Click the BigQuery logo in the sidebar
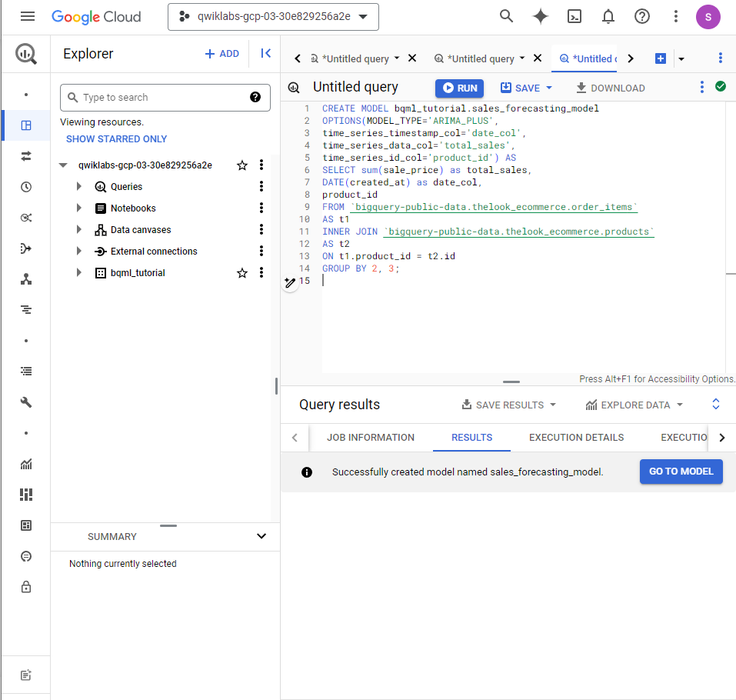This screenshot has height=700, width=736. pyautogui.click(x=26, y=54)
